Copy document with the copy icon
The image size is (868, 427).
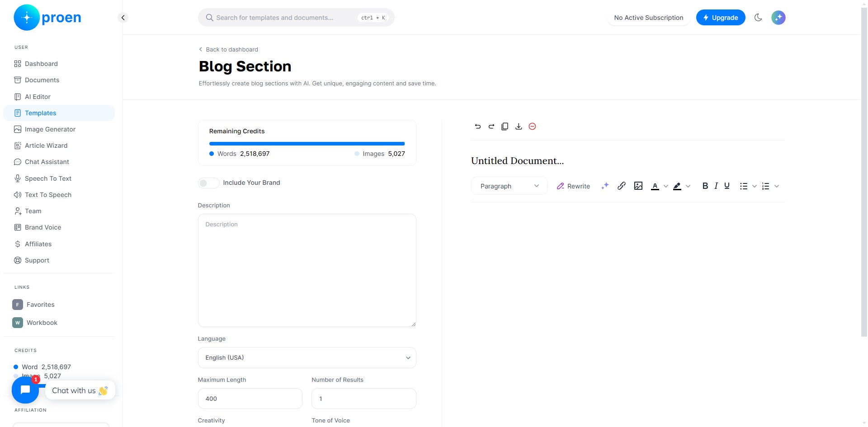505,127
